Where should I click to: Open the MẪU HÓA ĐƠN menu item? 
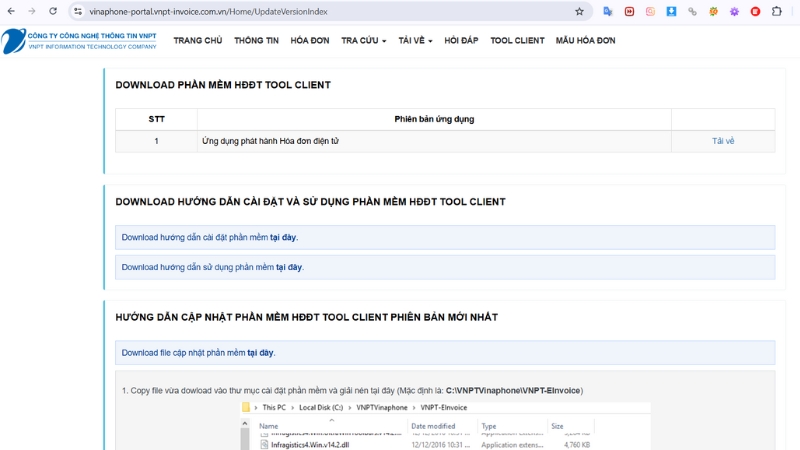pyautogui.click(x=585, y=41)
